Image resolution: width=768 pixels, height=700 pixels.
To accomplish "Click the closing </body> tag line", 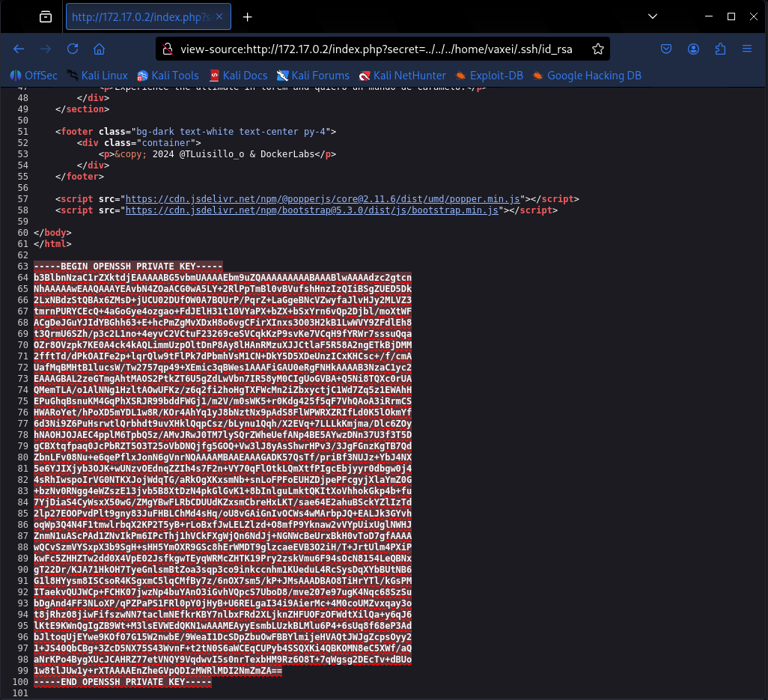I will (52, 233).
